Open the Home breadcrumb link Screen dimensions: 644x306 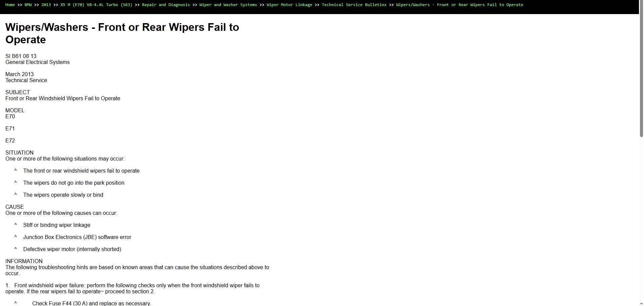click(x=10, y=5)
